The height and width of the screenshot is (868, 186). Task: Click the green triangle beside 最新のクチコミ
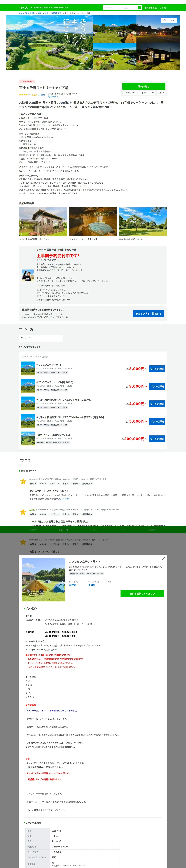20,471
